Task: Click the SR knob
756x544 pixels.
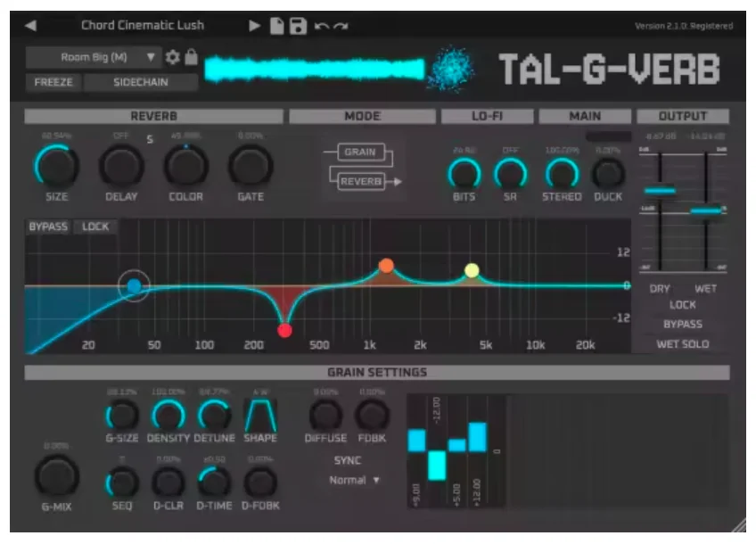Action: click(510, 174)
